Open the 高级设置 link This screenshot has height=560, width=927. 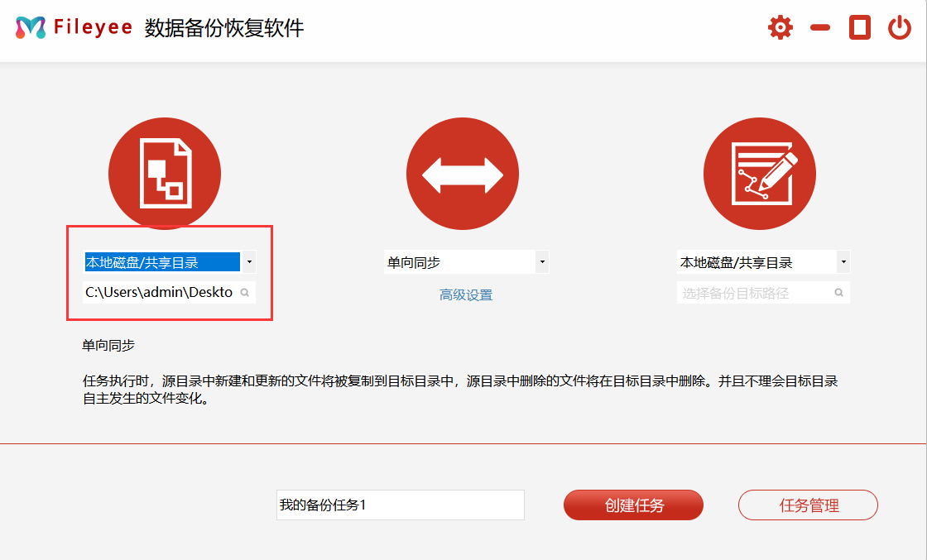pyautogui.click(x=466, y=295)
